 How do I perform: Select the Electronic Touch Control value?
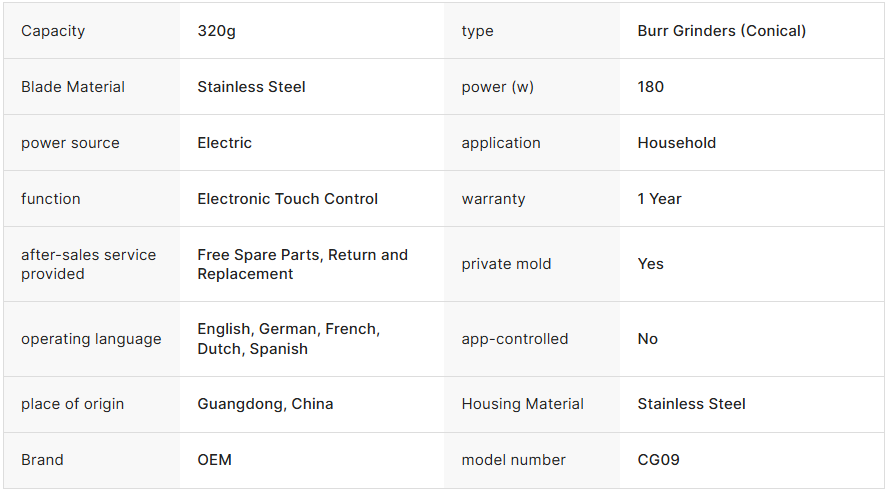point(287,199)
